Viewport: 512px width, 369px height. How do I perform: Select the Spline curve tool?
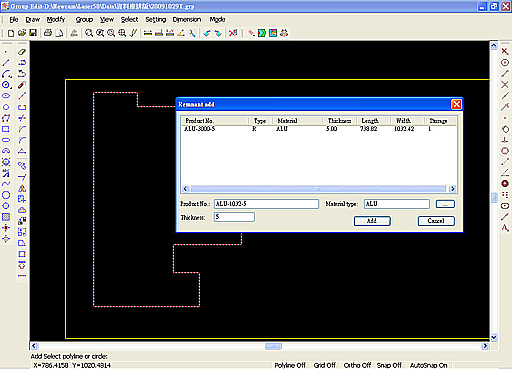coord(6,184)
